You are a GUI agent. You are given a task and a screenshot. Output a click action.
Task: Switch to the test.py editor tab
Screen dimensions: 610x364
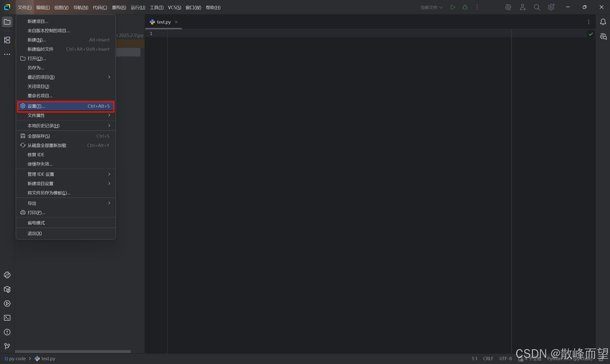pos(164,22)
